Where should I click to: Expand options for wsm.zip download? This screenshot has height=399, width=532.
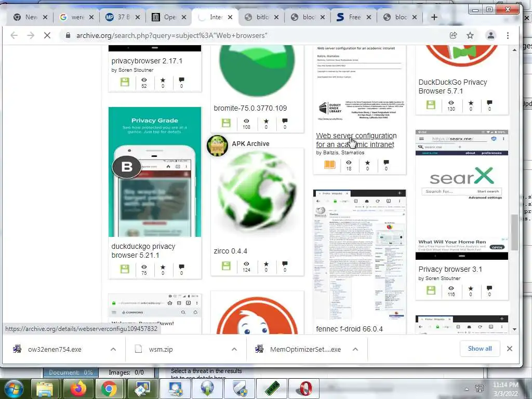(x=234, y=349)
